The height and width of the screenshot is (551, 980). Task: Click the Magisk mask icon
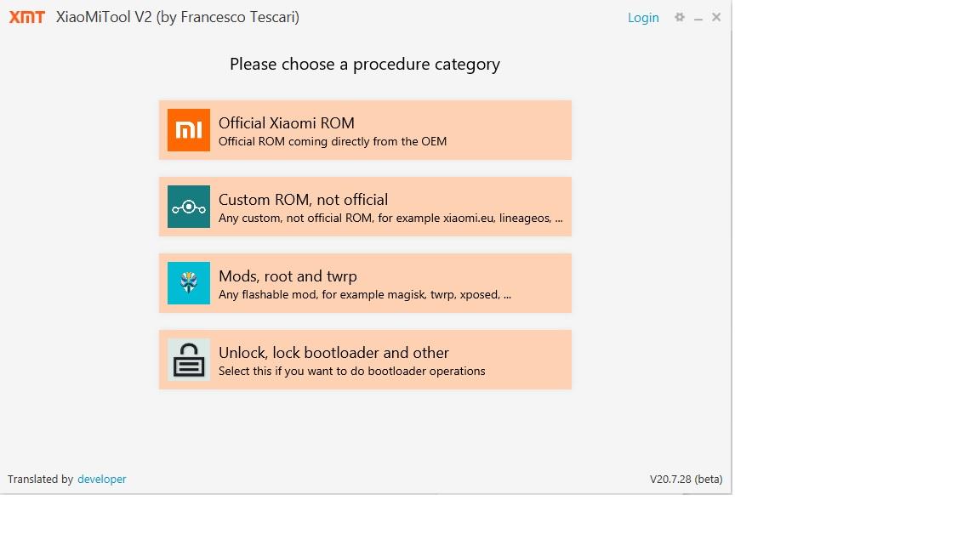[x=189, y=283]
